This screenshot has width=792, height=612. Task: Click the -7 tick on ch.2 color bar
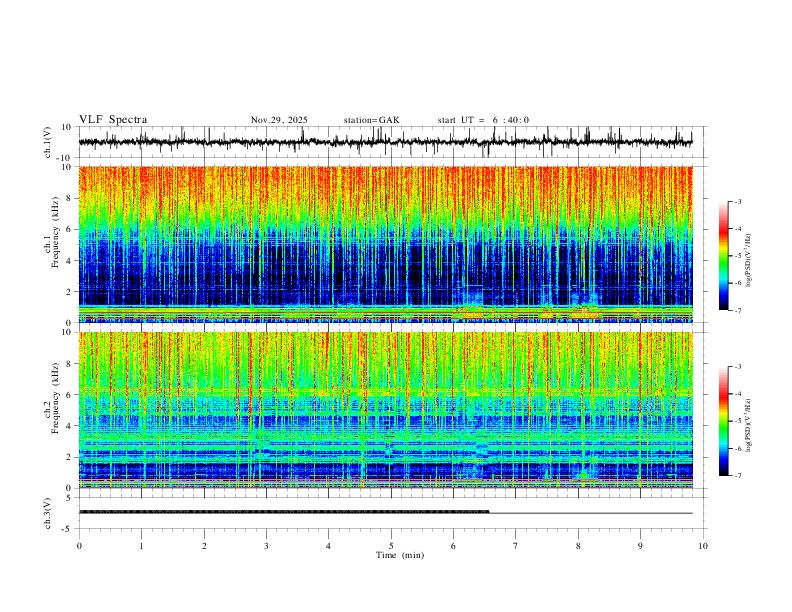click(737, 475)
